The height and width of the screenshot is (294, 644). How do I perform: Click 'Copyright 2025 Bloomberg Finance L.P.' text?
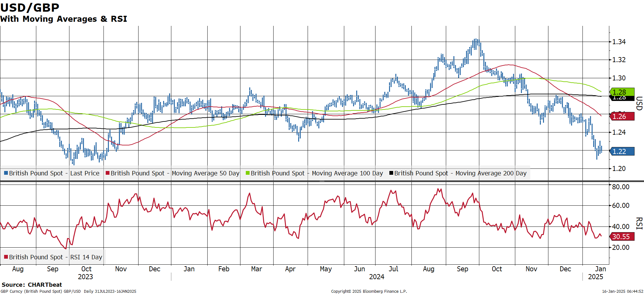(369, 291)
